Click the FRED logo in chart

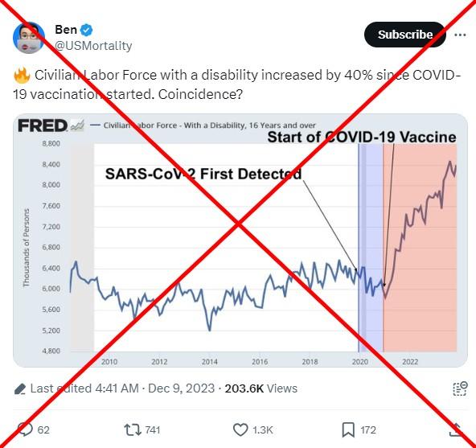click(43, 125)
